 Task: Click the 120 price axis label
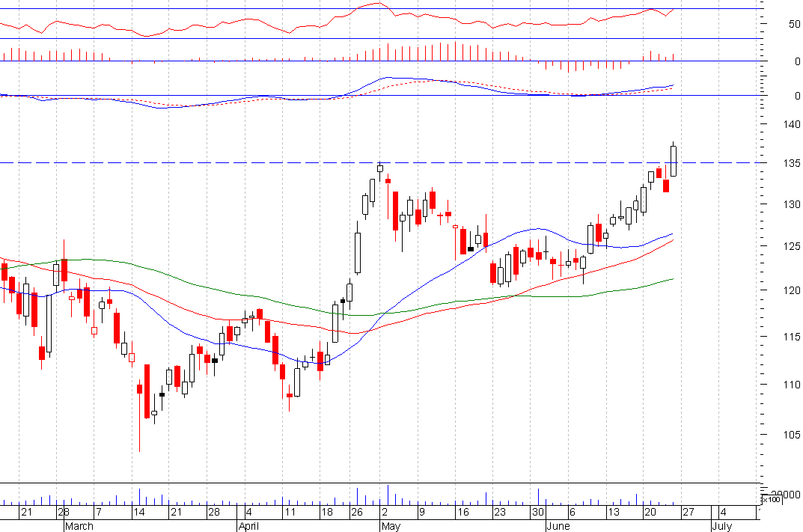[x=792, y=290]
